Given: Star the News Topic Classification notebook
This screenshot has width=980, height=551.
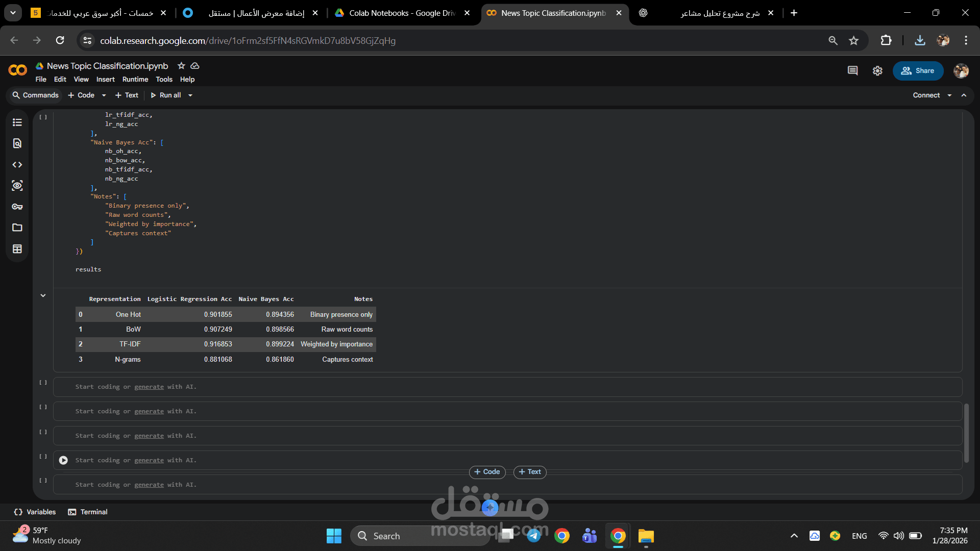Looking at the screenshot, I should tap(181, 66).
